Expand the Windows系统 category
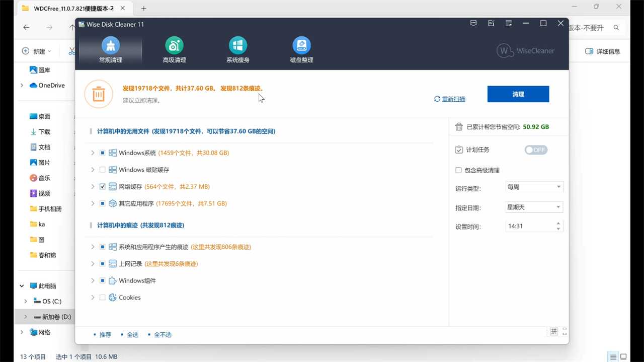This screenshot has width=644, height=362. click(x=93, y=153)
